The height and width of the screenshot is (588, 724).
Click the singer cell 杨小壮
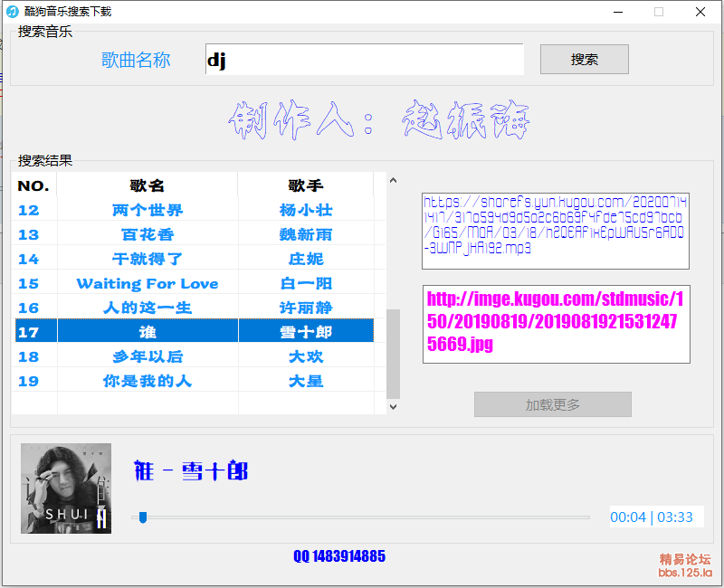tap(306, 210)
